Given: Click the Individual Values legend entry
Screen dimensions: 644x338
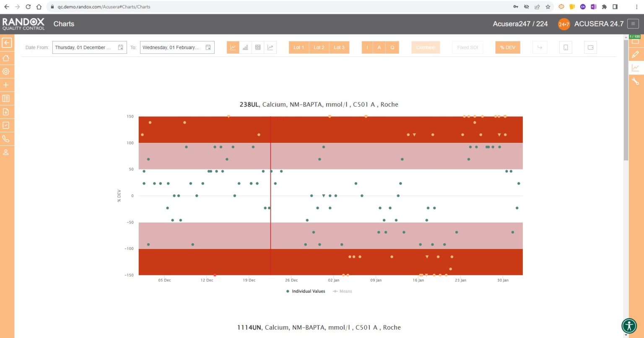Looking at the screenshot, I should [x=305, y=291].
